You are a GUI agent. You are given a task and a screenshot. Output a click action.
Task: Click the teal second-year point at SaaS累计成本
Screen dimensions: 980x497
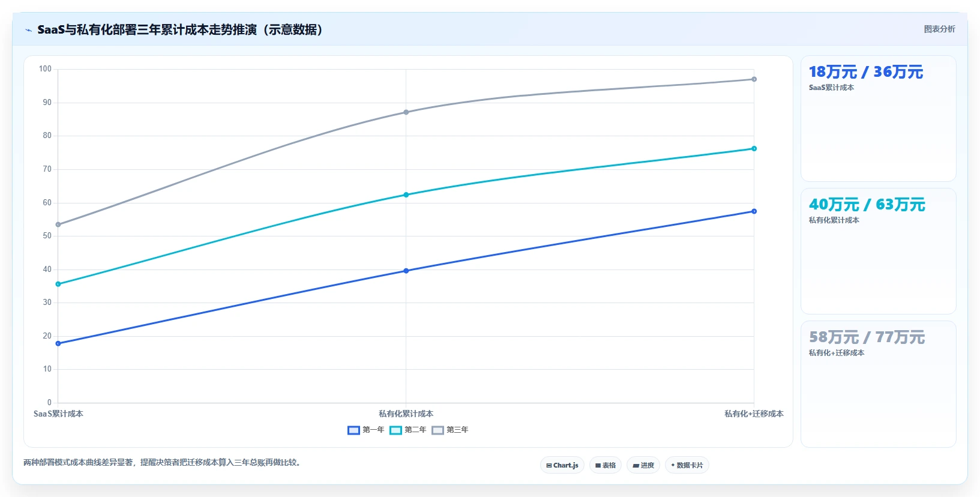(58, 284)
